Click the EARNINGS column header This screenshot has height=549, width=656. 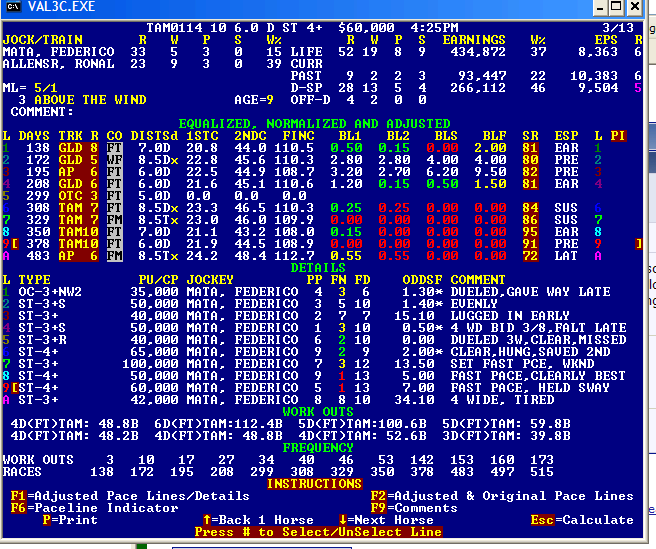[474, 40]
